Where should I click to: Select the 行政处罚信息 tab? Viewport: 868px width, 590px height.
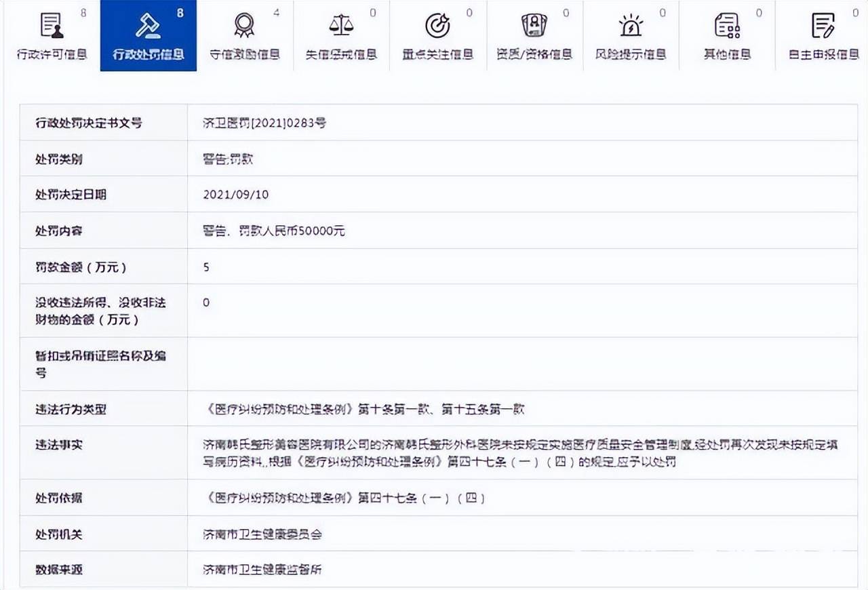149,35
